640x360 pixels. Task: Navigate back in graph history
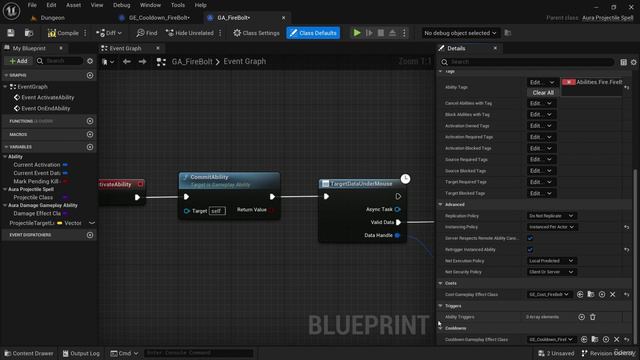click(127, 62)
